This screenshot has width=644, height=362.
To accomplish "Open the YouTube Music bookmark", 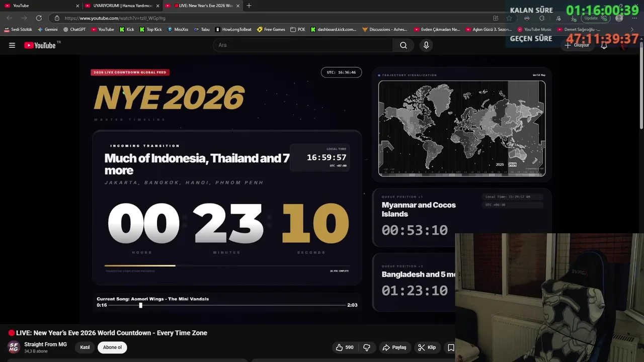I will pos(534,30).
